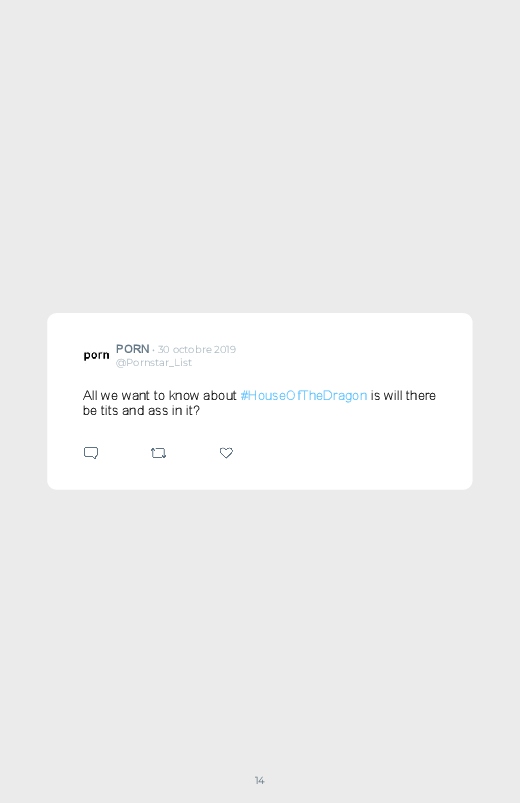Retweet the post using the retweet icon
520x803 pixels.
(x=158, y=453)
